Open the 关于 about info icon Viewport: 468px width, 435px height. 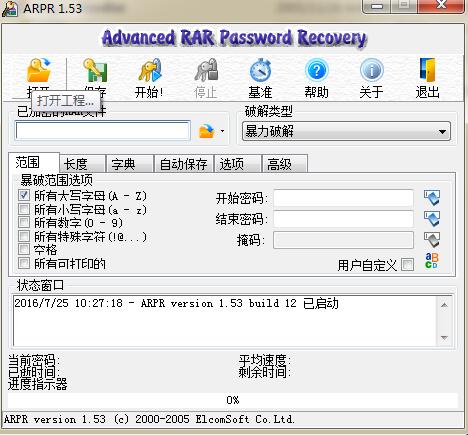[372, 70]
